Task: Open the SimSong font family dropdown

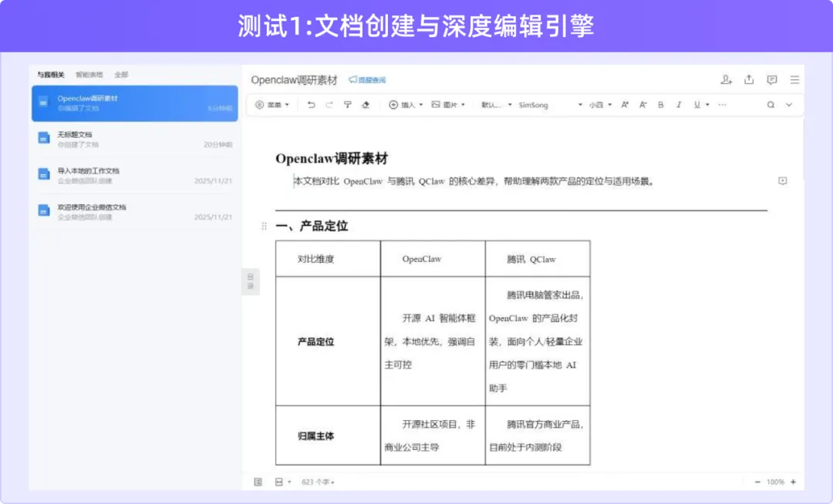Action: pos(551,105)
